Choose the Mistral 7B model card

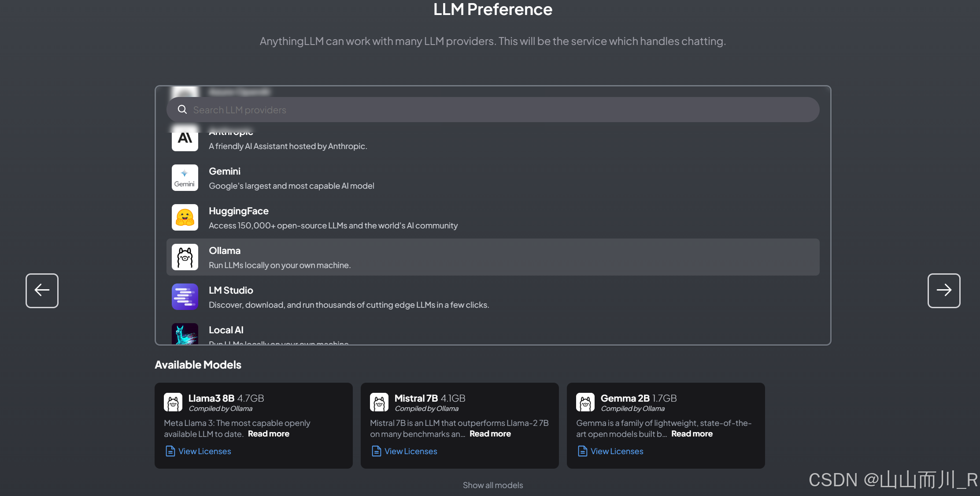coord(459,425)
